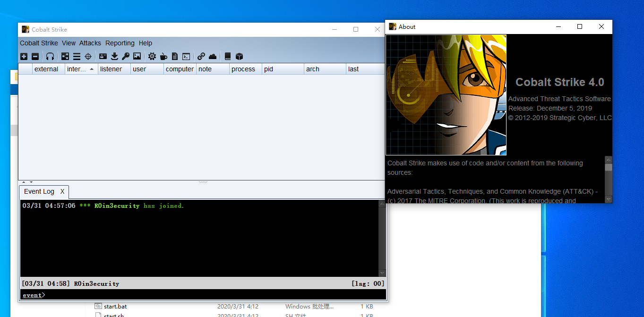Sort sessions by arch column
644x317 pixels.
[325, 69]
